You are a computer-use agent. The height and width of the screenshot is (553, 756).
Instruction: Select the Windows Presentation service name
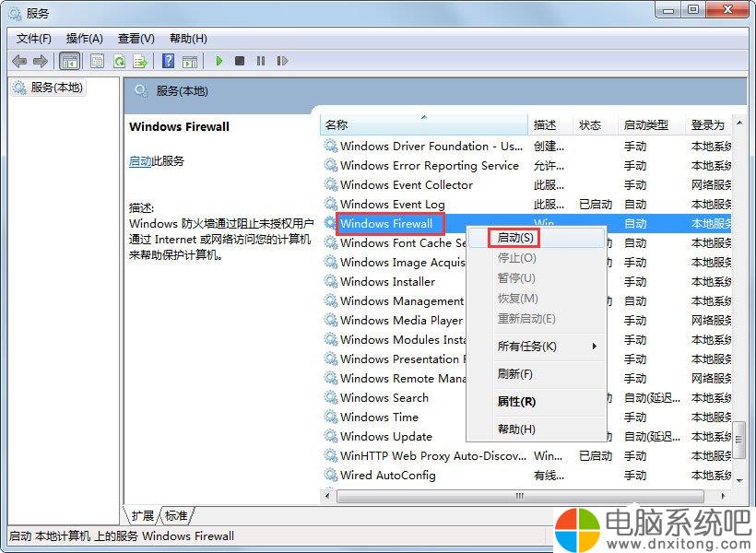tap(403, 359)
